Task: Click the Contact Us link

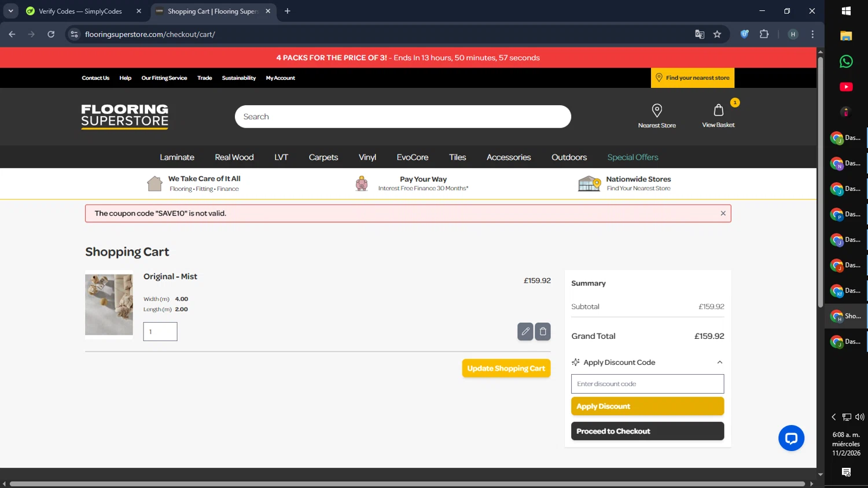Action: pyautogui.click(x=95, y=78)
